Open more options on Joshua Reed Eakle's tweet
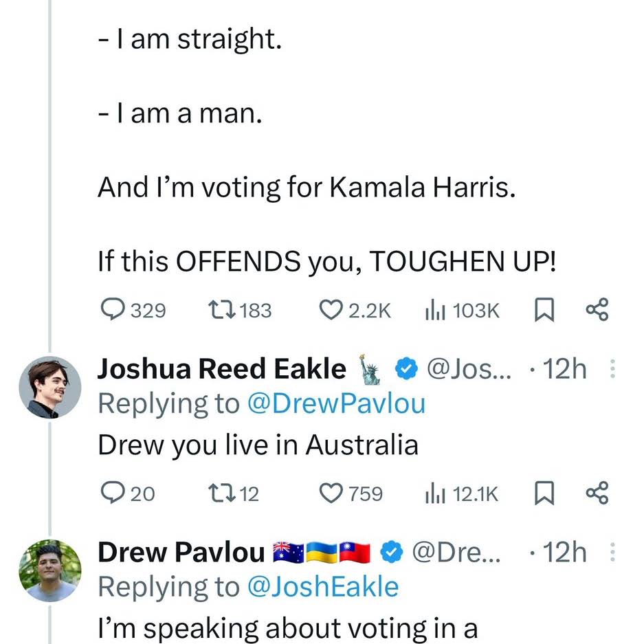This screenshot has height=644, width=644. coord(613,370)
